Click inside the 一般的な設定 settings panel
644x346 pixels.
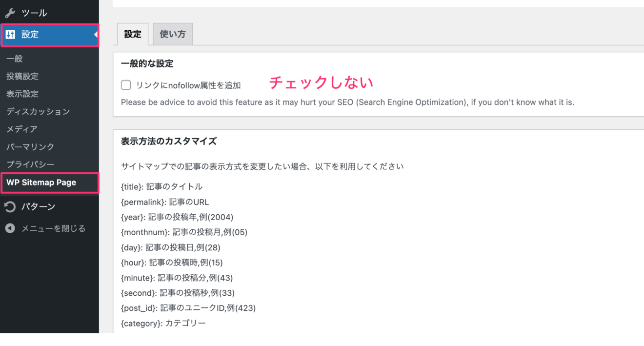click(x=342, y=83)
